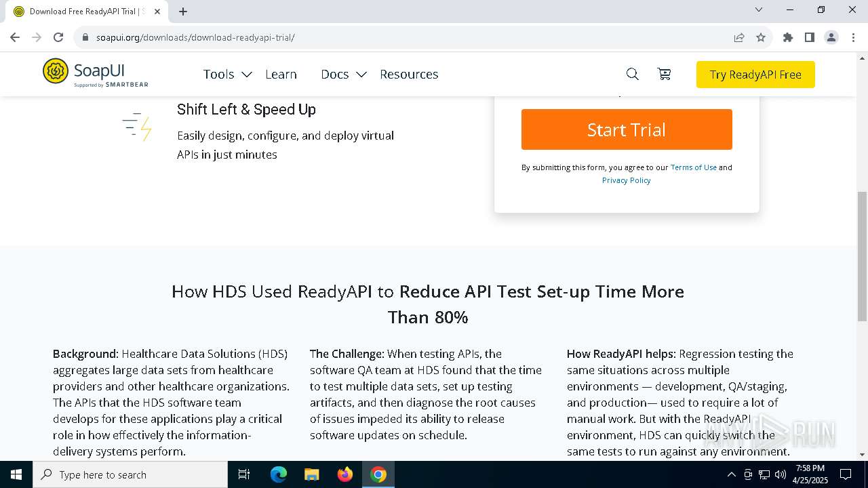Click the Windows taskbar search box
The height and width of the screenshot is (488, 868).
(x=130, y=474)
